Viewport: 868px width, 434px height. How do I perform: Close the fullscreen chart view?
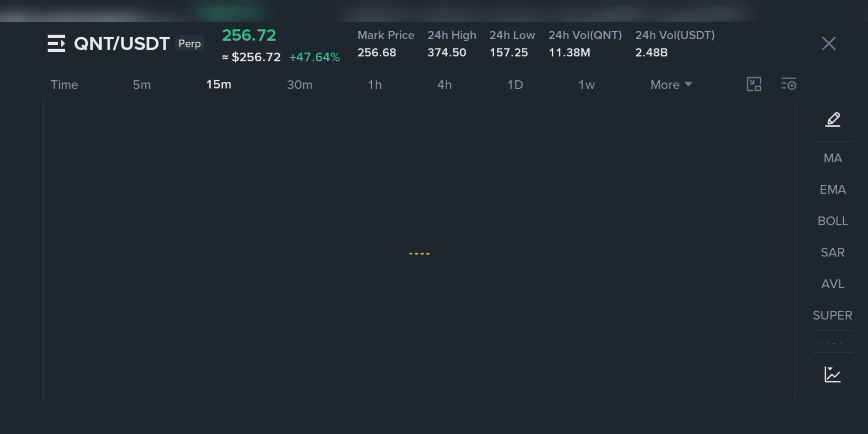[x=829, y=43]
